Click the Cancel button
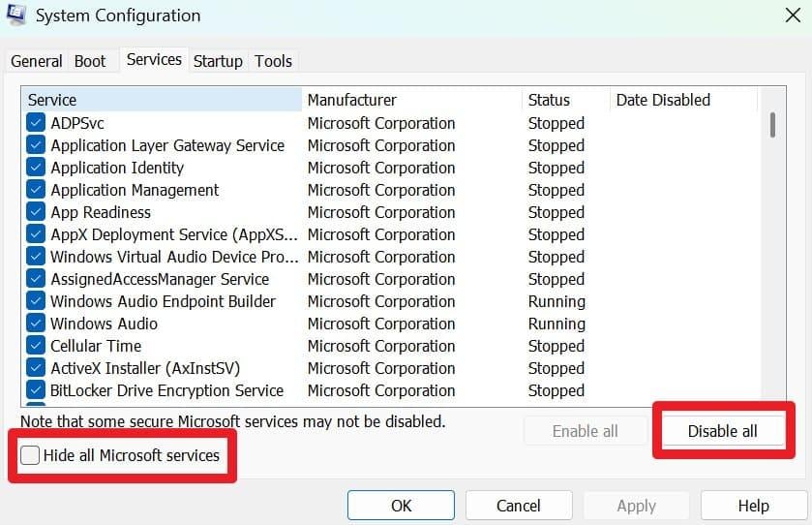This screenshot has height=525, width=812. pyautogui.click(x=519, y=506)
